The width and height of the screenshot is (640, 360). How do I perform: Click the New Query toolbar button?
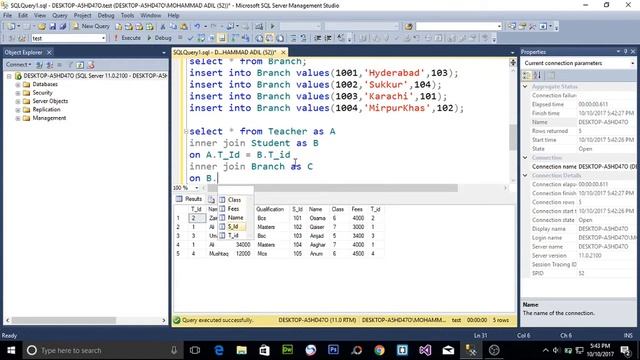91,26
